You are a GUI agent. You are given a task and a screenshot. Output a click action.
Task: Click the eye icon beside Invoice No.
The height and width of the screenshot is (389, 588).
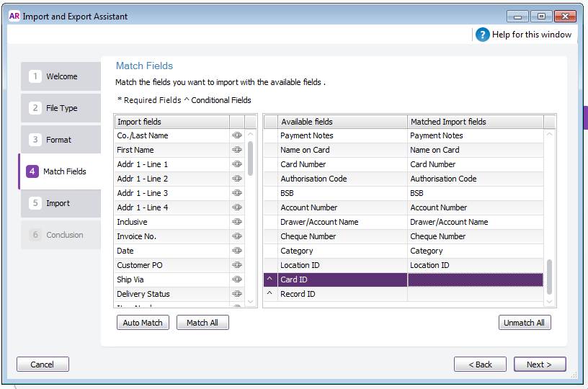237,236
